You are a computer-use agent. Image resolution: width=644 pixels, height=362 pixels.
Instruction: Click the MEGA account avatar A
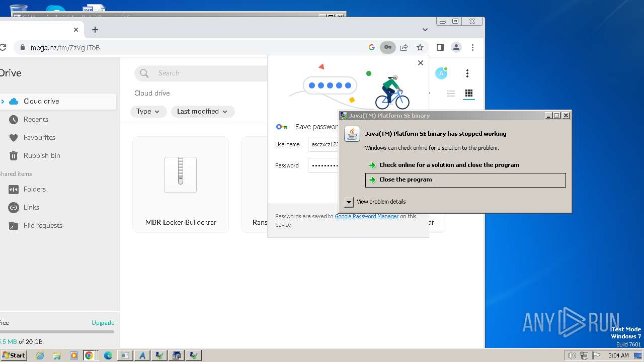(441, 73)
